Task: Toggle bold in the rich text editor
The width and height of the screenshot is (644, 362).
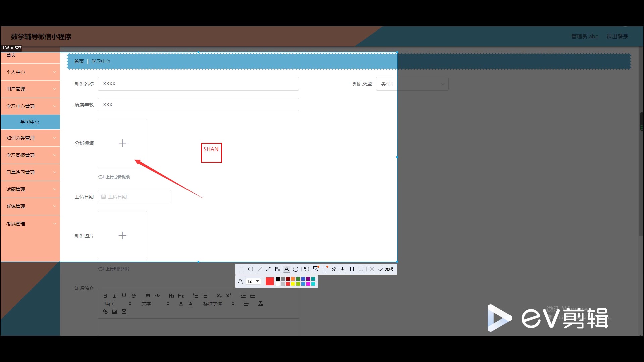Action: 105,296
